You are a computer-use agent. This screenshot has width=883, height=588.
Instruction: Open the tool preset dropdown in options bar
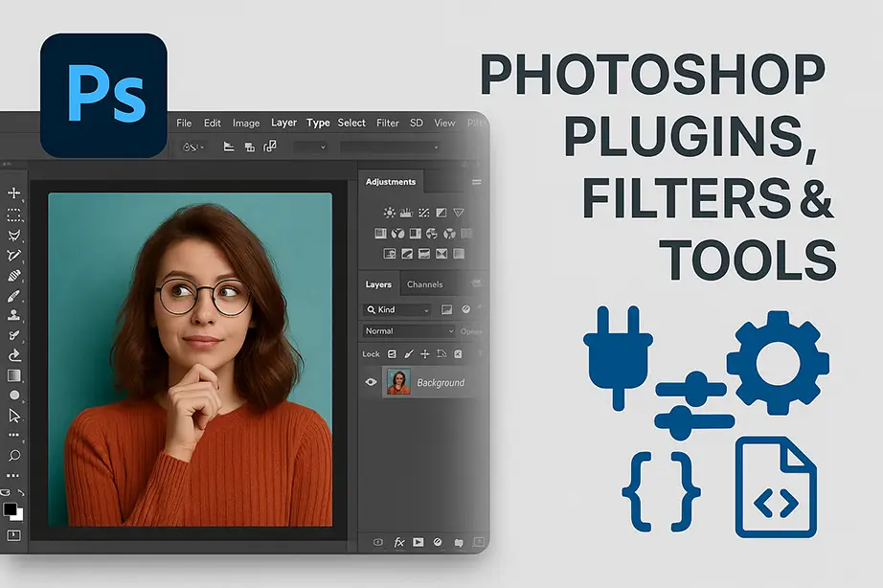pyautogui.click(x=193, y=147)
